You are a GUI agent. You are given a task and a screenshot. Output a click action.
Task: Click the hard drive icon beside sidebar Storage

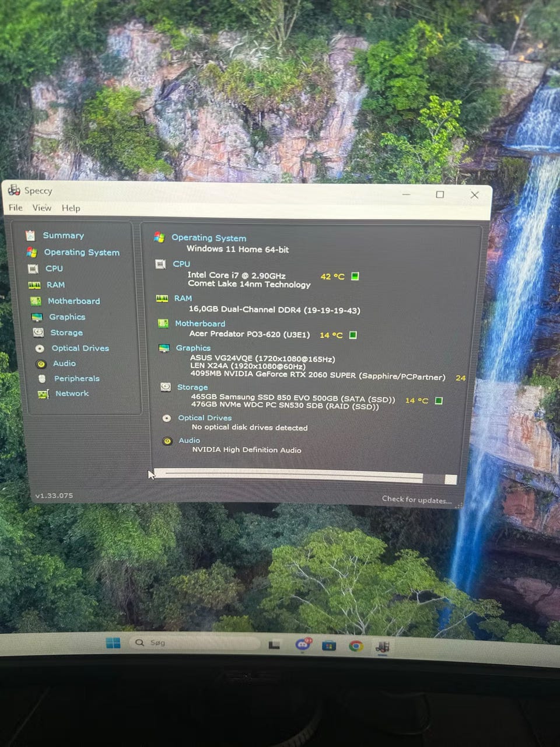pyautogui.click(x=38, y=333)
